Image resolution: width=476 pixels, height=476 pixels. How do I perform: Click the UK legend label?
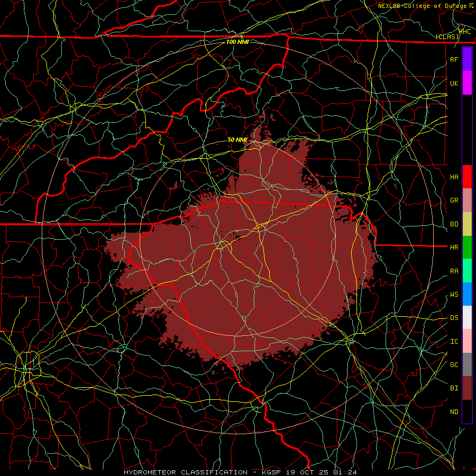tap(454, 83)
